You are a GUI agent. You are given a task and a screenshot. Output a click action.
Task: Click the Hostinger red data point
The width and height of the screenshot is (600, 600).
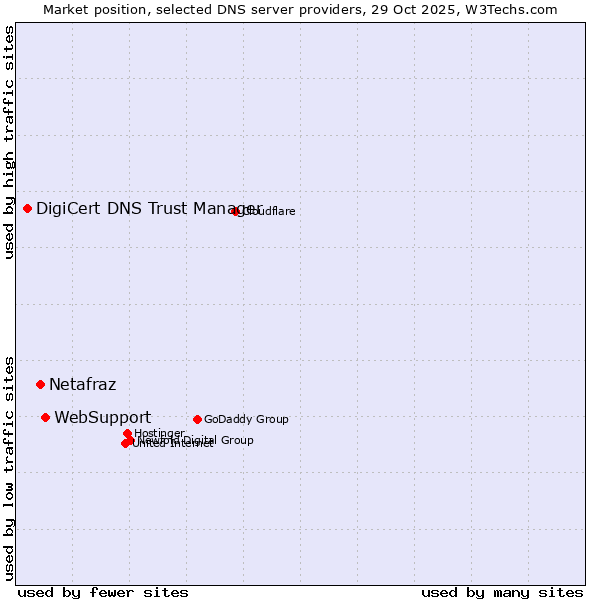[x=127, y=433]
